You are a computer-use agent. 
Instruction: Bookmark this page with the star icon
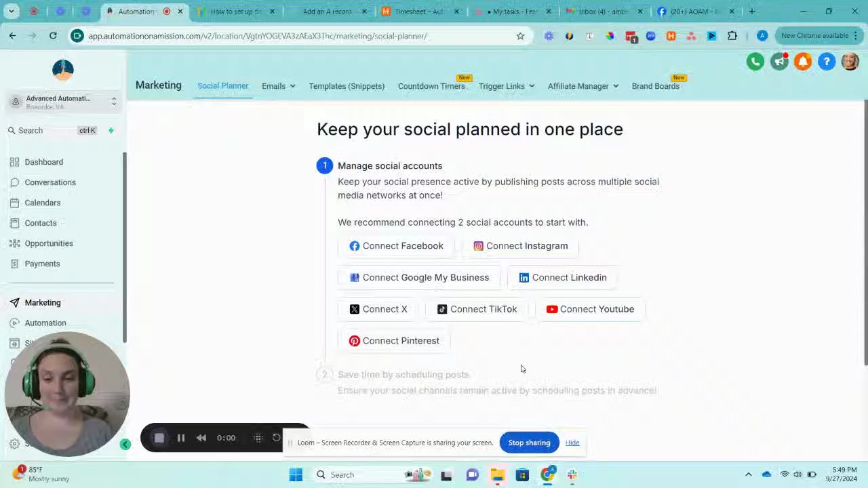point(520,36)
